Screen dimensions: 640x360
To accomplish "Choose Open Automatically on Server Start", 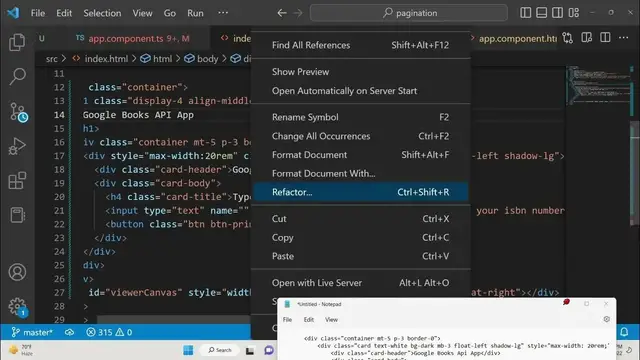I will (x=360, y=91).
